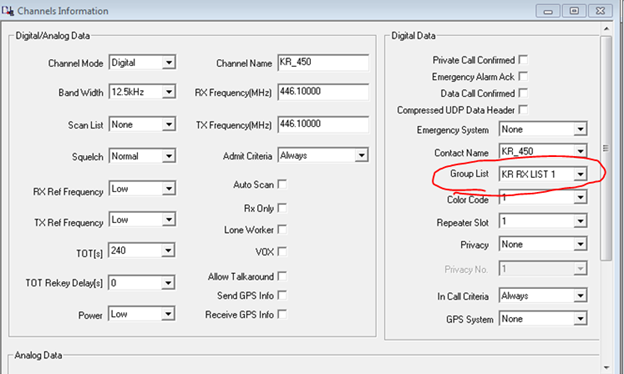Open the Group List dropdown
The width and height of the screenshot is (624, 374).
point(580,174)
